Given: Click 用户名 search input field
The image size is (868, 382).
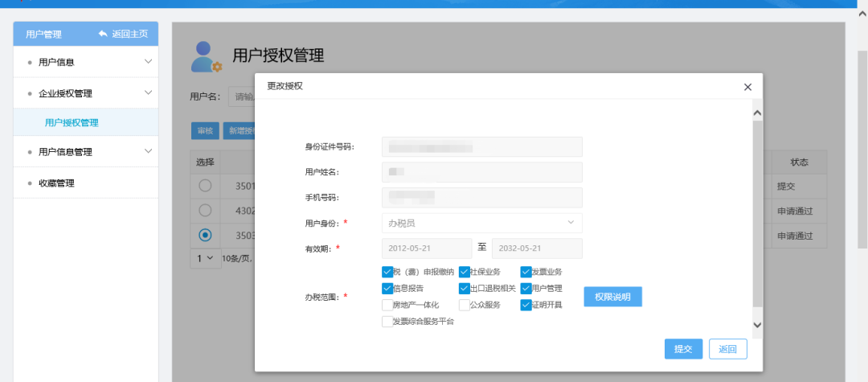Looking at the screenshot, I should pyautogui.click(x=242, y=97).
